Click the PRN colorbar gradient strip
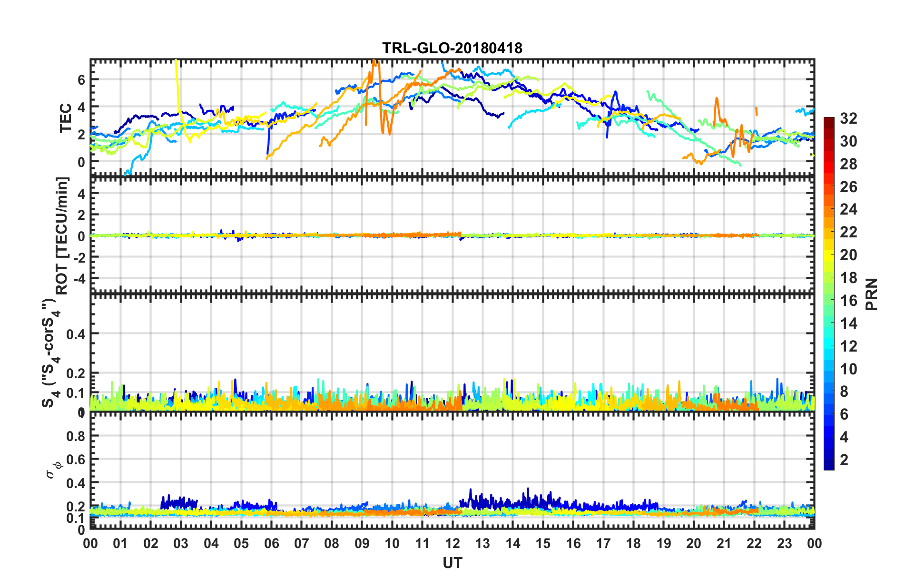The image size is (905, 588). tap(829, 294)
